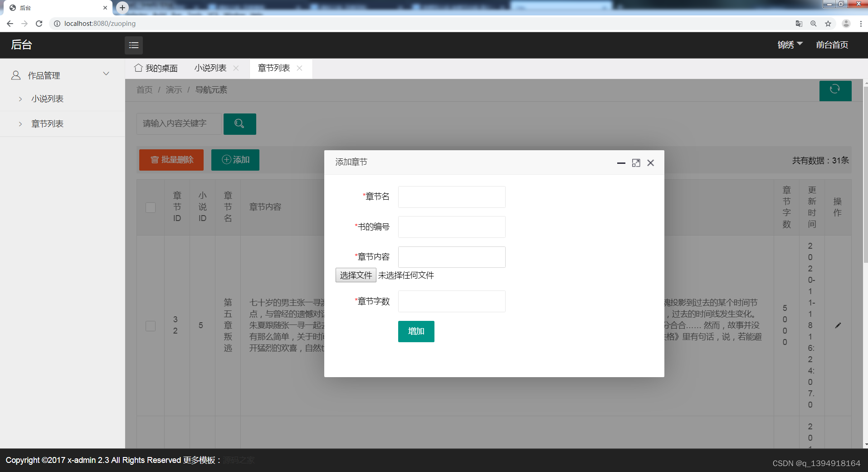
Task: Open the 锦绣 user dropdown
Action: 790,44
